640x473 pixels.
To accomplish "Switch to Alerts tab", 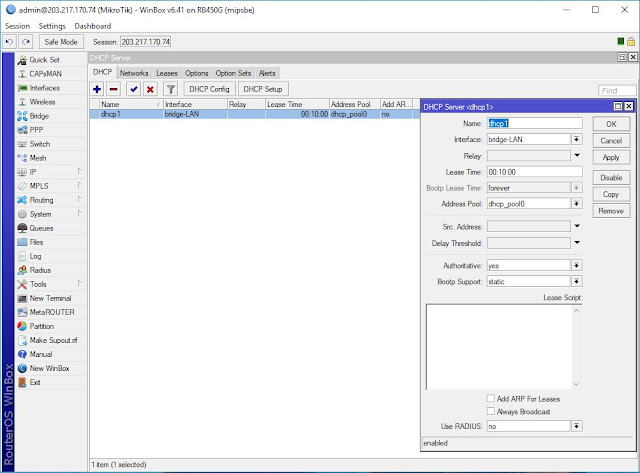I will coord(267,73).
